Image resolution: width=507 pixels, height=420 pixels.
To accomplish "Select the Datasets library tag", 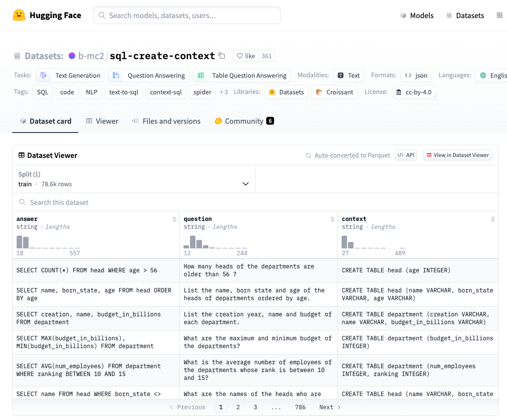I will click(x=286, y=92).
